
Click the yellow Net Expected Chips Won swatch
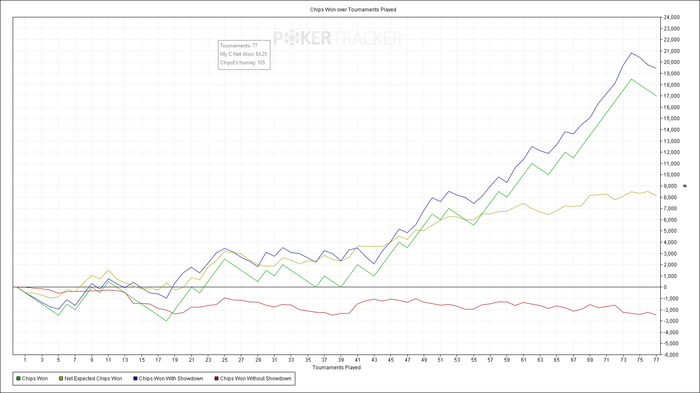tap(61, 379)
